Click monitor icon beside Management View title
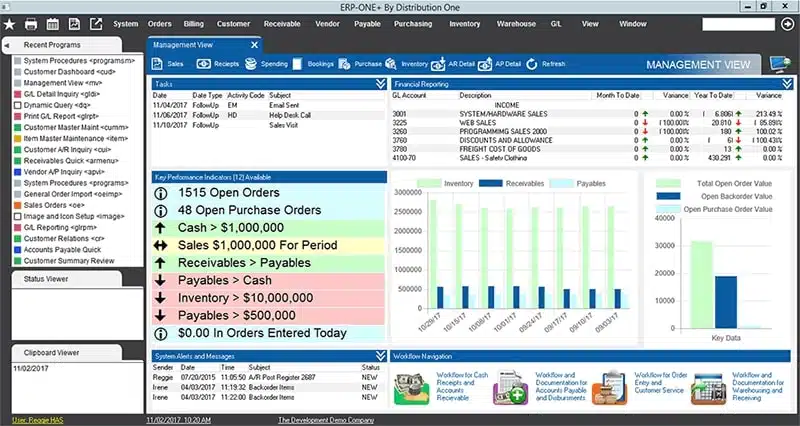The height and width of the screenshot is (426, 800). tap(780, 64)
